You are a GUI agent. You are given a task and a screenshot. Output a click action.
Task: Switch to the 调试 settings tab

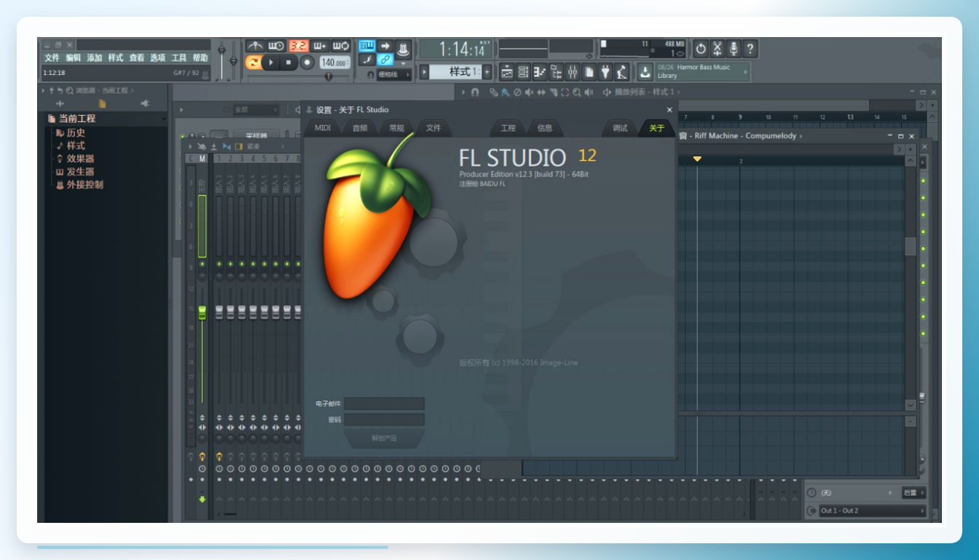click(x=620, y=128)
